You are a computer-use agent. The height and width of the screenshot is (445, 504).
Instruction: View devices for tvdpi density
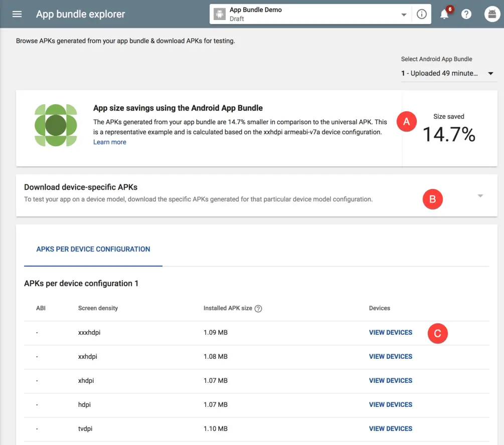pyautogui.click(x=390, y=429)
